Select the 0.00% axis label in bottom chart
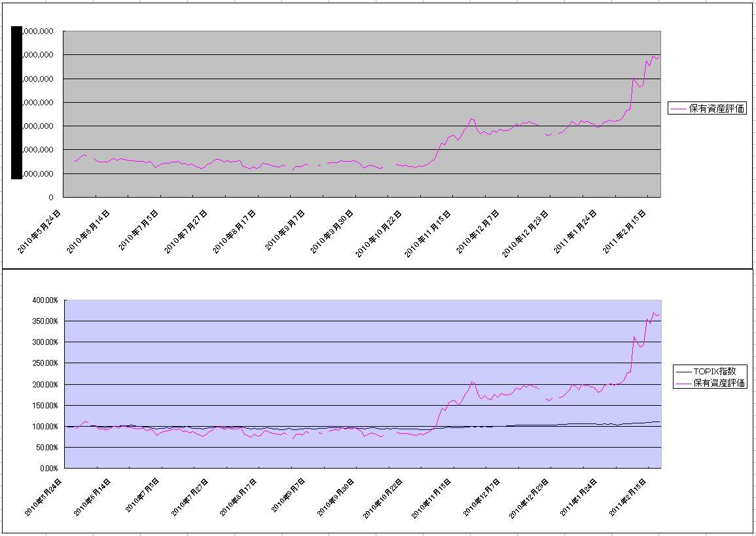This screenshot has width=756, height=536. point(47,469)
